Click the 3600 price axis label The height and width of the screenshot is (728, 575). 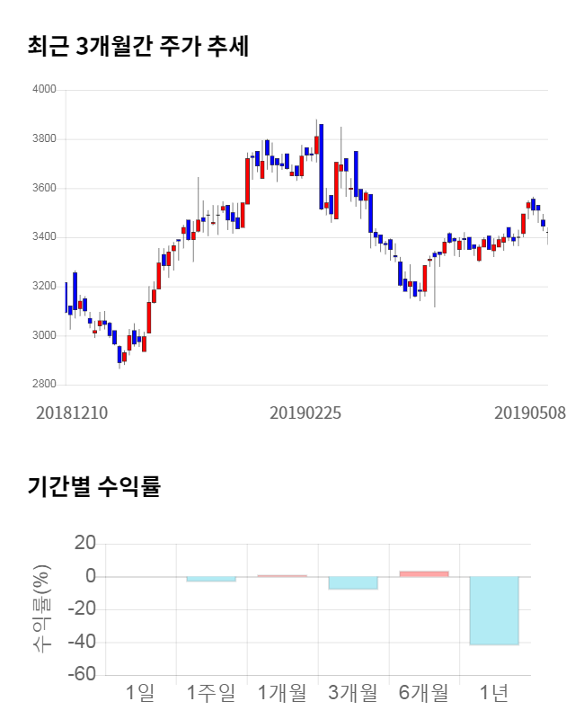click(44, 189)
